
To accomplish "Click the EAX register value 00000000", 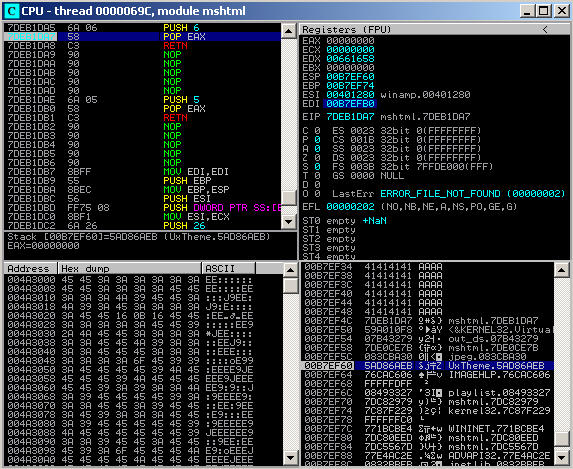I will point(350,41).
